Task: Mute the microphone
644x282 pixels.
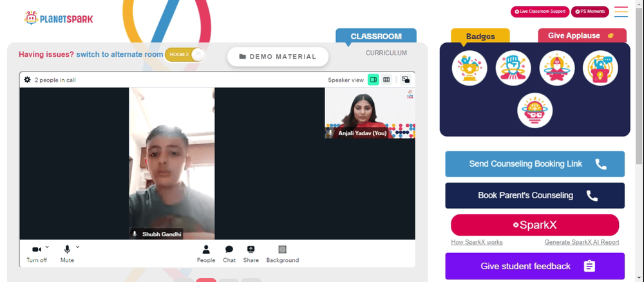Action: pyautogui.click(x=68, y=253)
